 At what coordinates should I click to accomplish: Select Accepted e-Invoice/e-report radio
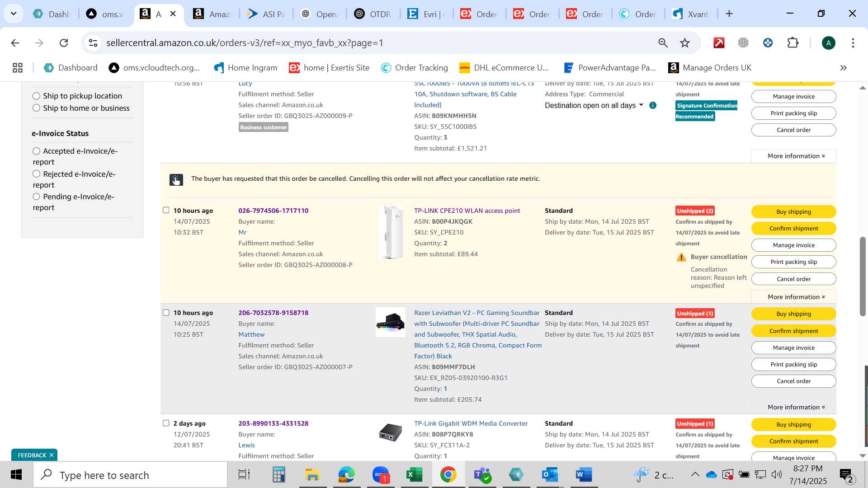tap(36, 151)
